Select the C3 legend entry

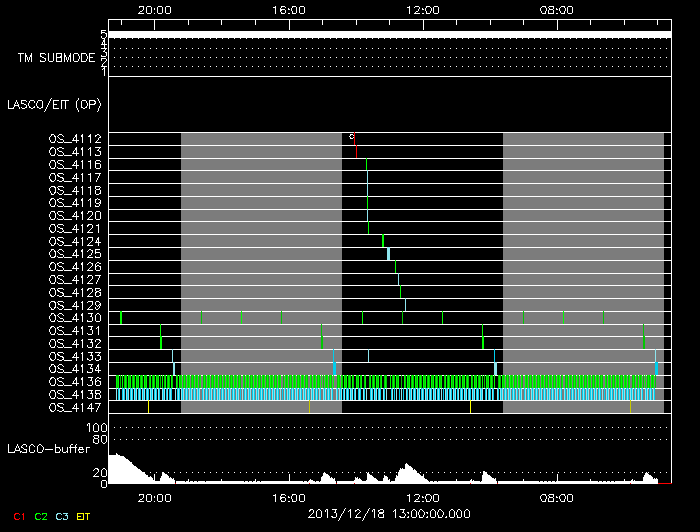coord(63,515)
